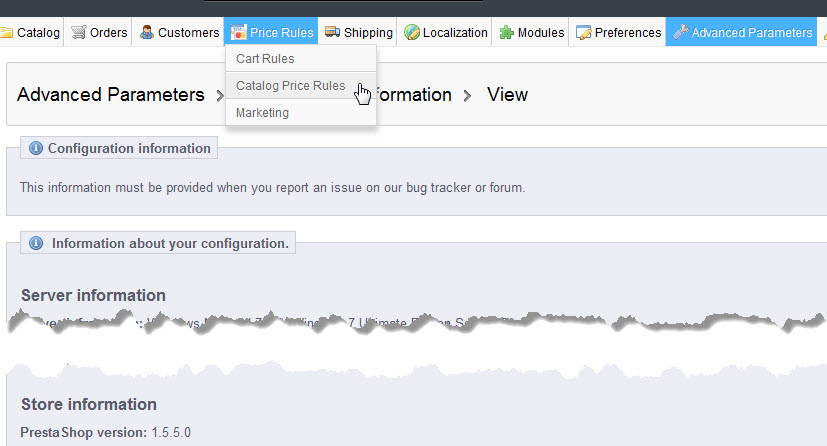Image resolution: width=827 pixels, height=446 pixels.
Task: Switch to the Modules tab
Action: 532,32
